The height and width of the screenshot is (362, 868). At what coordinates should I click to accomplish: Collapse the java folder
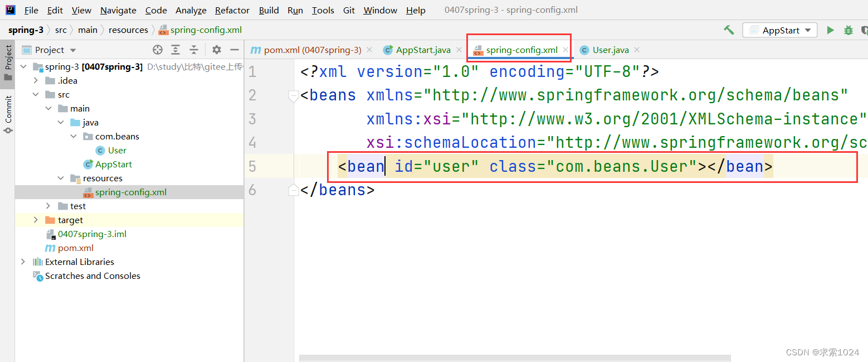click(61, 122)
